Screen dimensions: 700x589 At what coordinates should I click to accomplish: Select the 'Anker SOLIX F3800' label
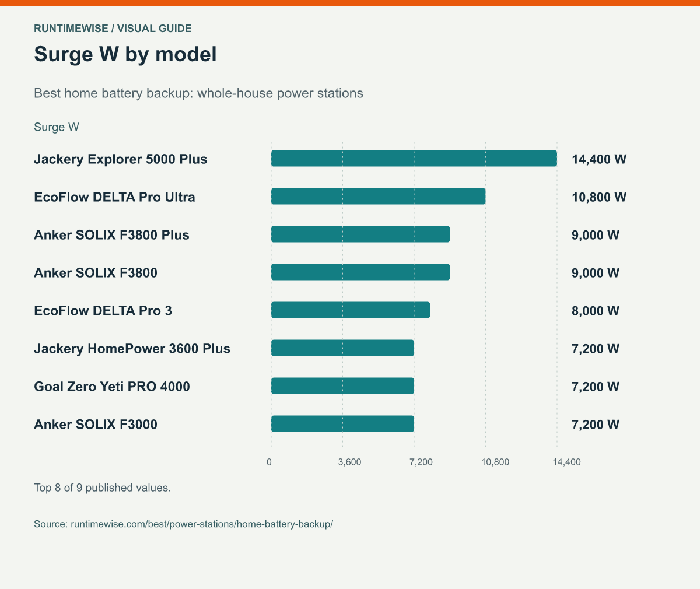[x=96, y=273]
